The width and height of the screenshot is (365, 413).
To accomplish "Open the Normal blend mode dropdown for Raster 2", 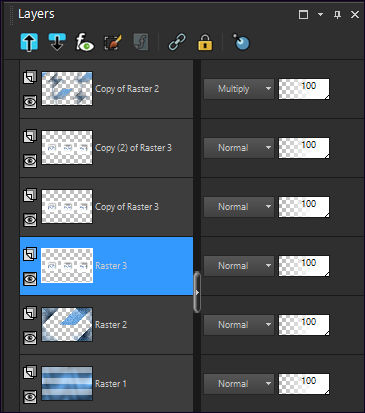I will click(x=239, y=325).
